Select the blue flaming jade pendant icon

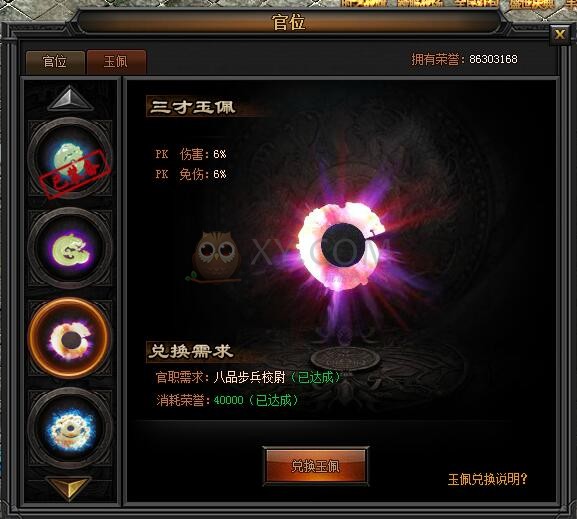click(x=70, y=428)
